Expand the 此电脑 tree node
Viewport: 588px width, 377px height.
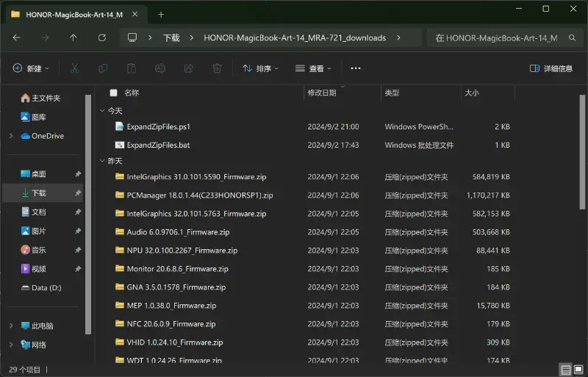[x=11, y=326]
